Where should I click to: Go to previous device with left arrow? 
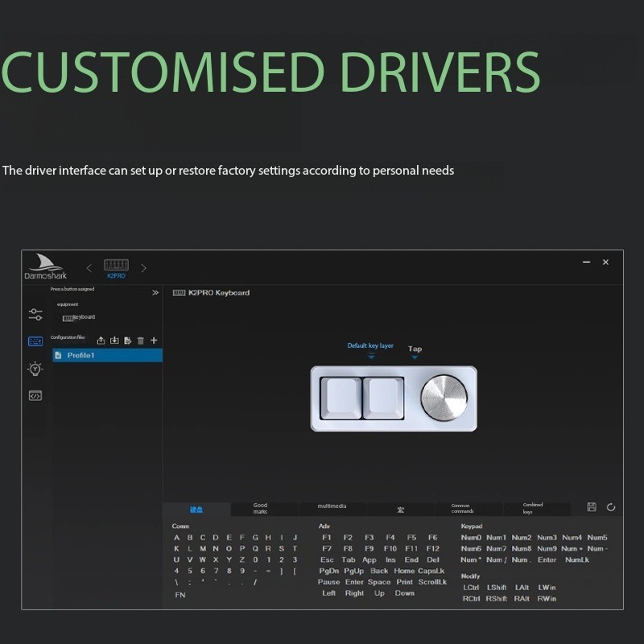pos(89,268)
